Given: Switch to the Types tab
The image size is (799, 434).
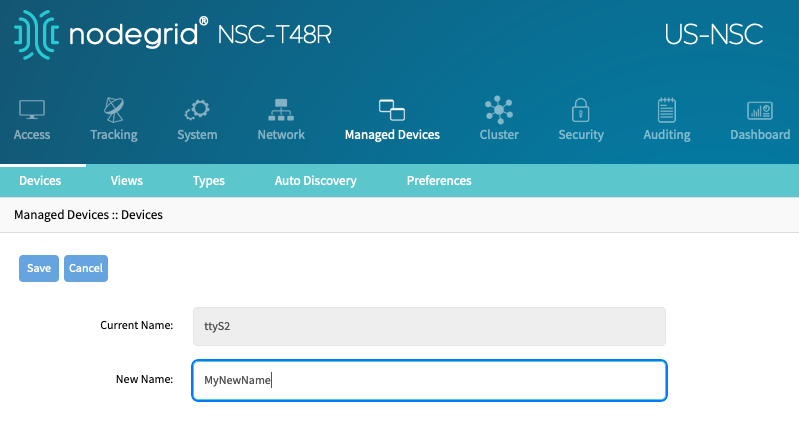Looking at the screenshot, I should [x=208, y=181].
